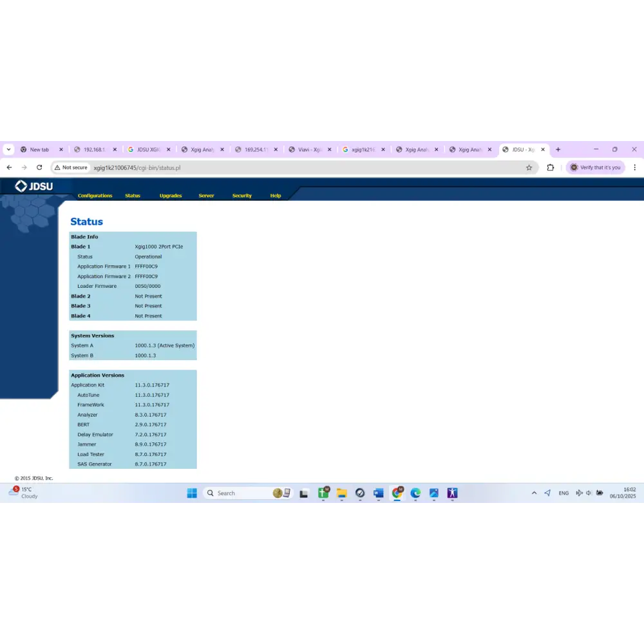The image size is (644, 644).
Task: Open the Security menu
Action: click(x=242, y=196)
